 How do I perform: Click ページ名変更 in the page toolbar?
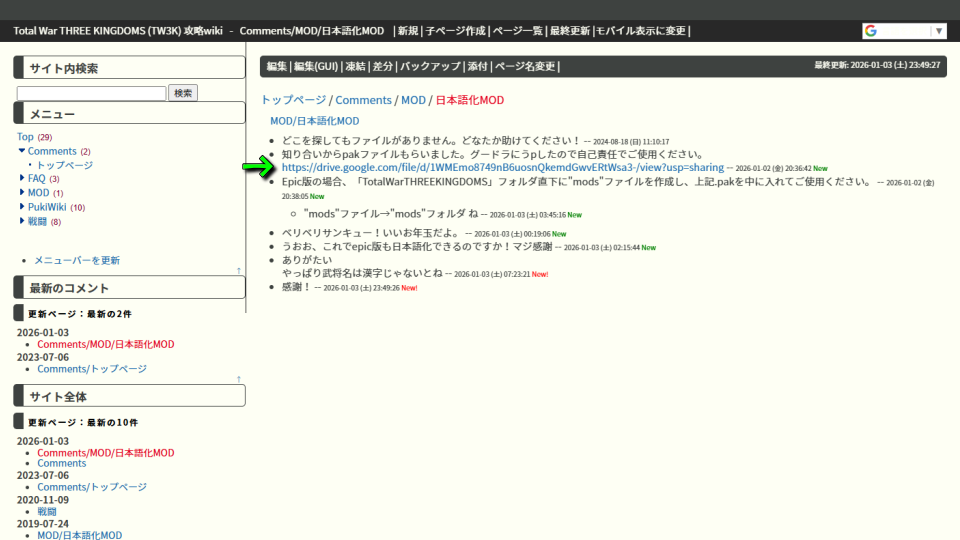pos(525,66)
